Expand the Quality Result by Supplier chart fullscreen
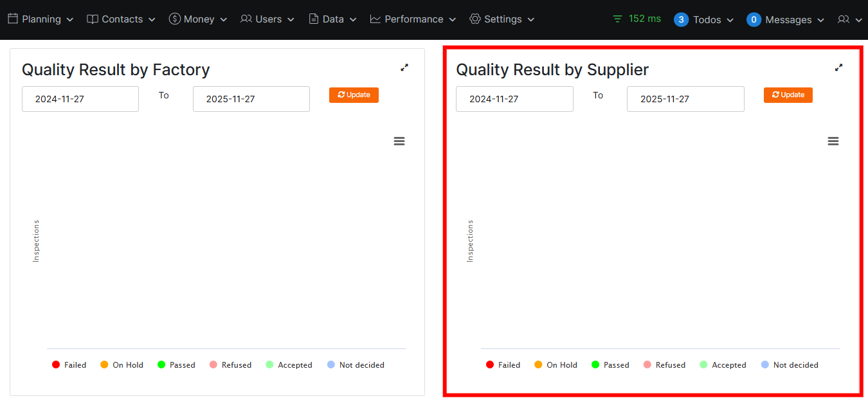 (x=838, y=67)
